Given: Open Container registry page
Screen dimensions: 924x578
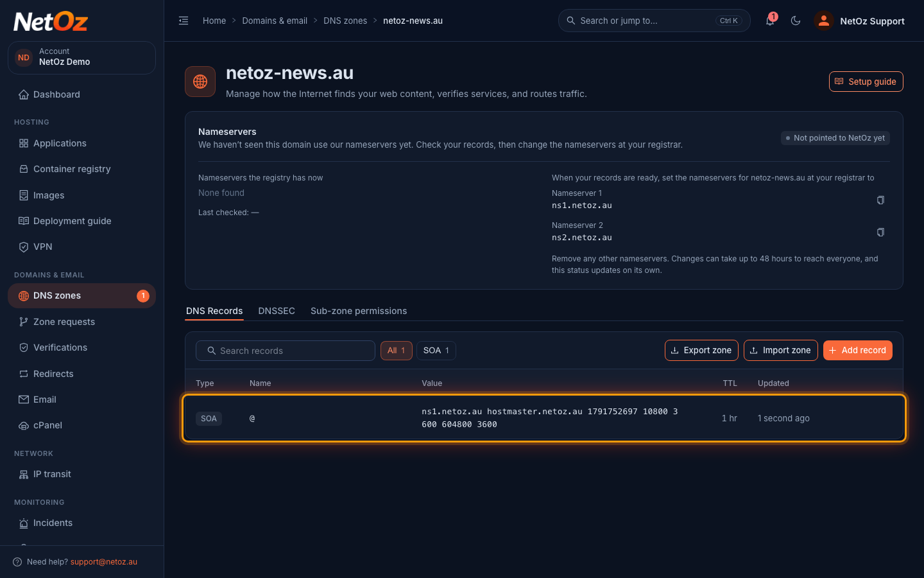Looking at the screenshot, I should [81, 169].
